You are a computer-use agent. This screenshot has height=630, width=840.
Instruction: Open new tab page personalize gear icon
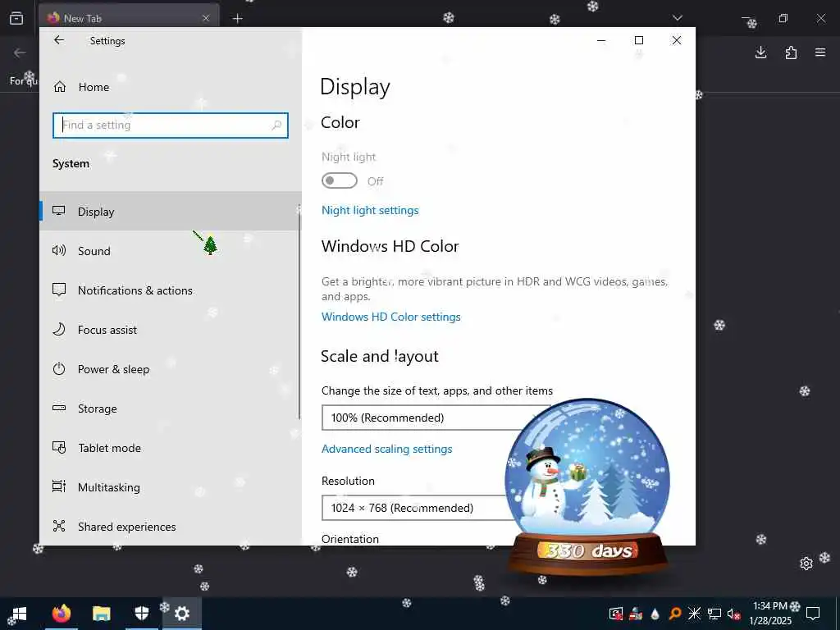[x=806, y=564]
